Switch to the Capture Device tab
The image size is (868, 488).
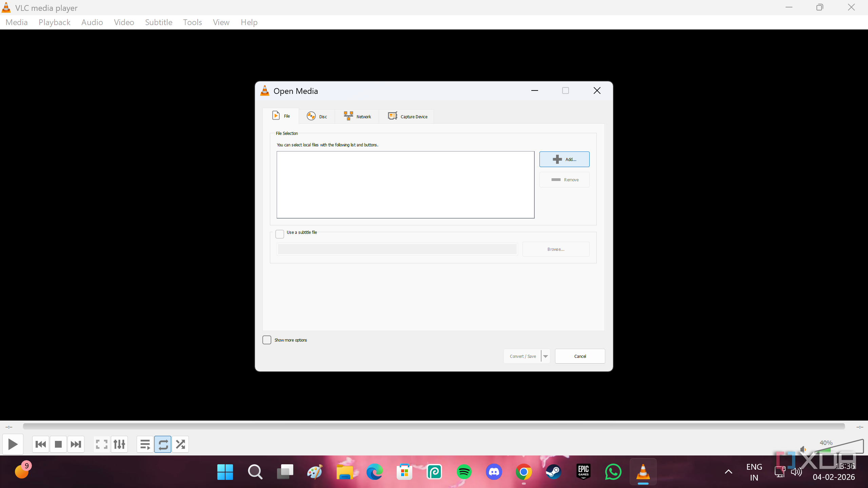click(x=407, y=117)
